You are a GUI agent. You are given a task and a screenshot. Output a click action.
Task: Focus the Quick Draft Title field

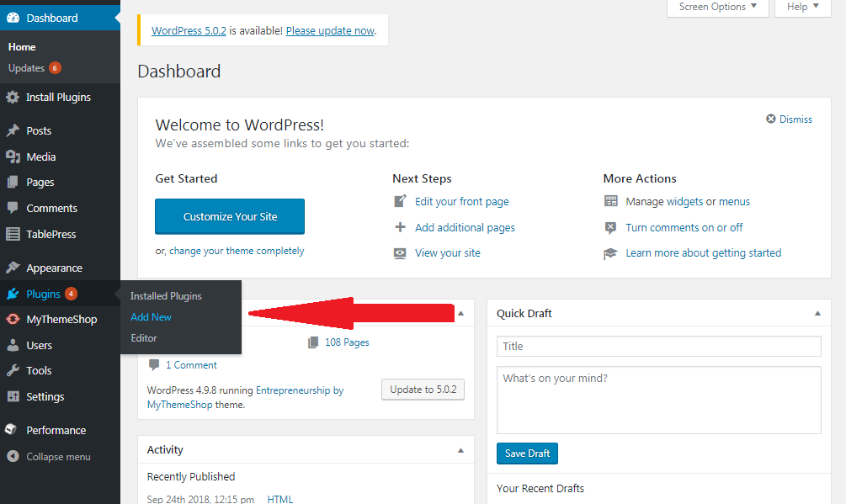coord(659,346)
